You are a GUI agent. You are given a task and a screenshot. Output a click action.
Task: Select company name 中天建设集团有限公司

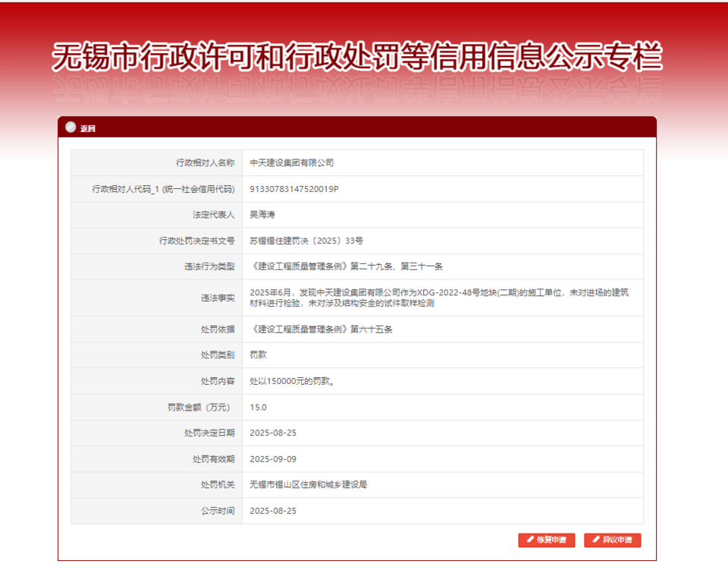click(x=292, y=162)
